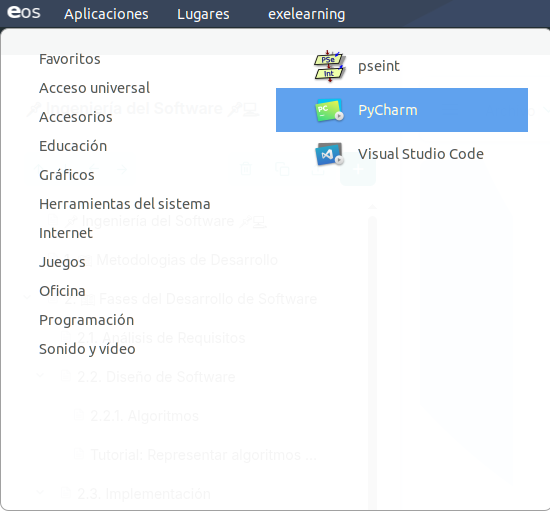550x511 pixels.
Task: Open the Accesorios category
Action: (x=76, y=117)
